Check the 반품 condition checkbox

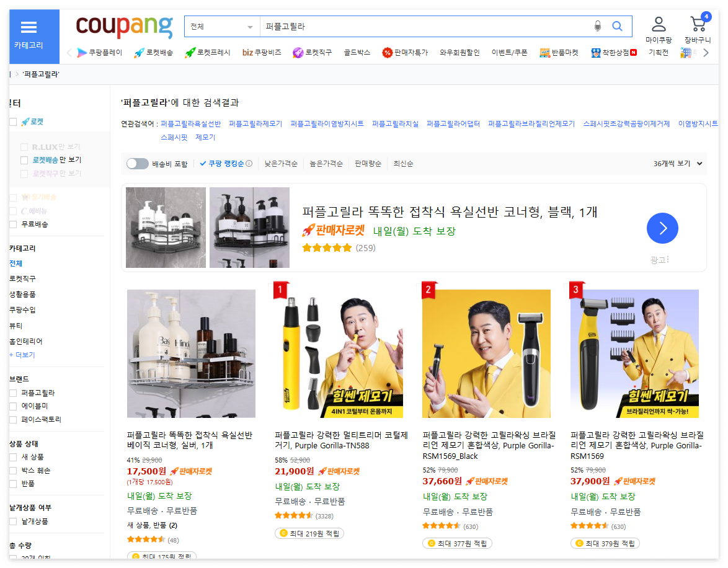click(13, 484)
